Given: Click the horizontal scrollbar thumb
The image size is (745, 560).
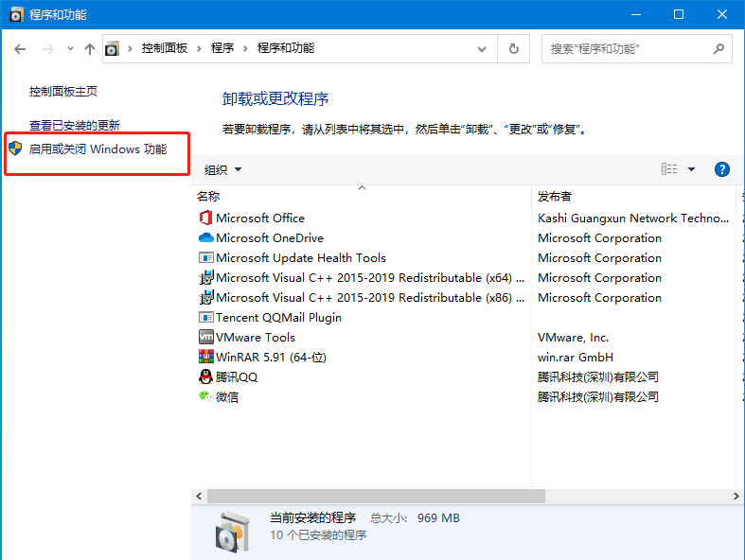Looking at the screenshot, I should [x=376, y=496].
